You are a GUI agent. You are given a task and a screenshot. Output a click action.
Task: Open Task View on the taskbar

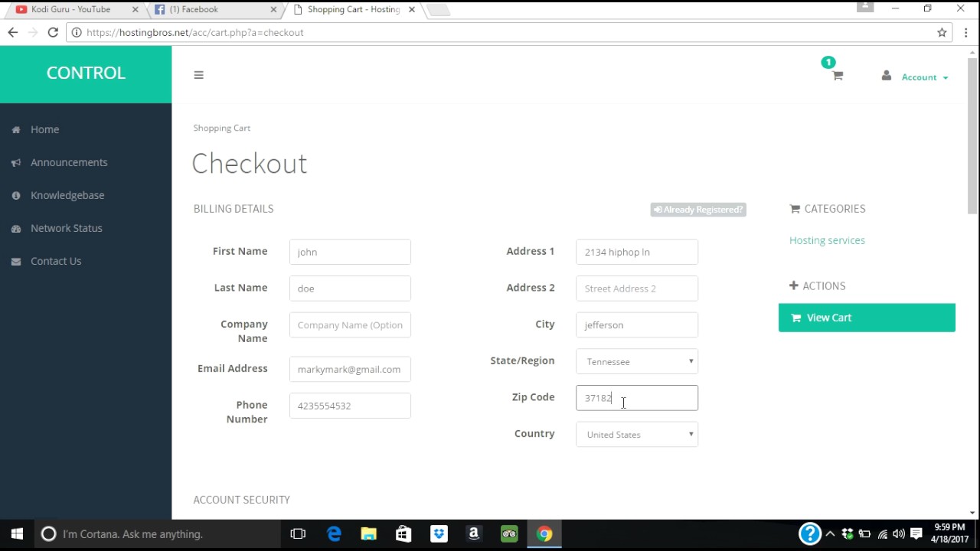298,534
